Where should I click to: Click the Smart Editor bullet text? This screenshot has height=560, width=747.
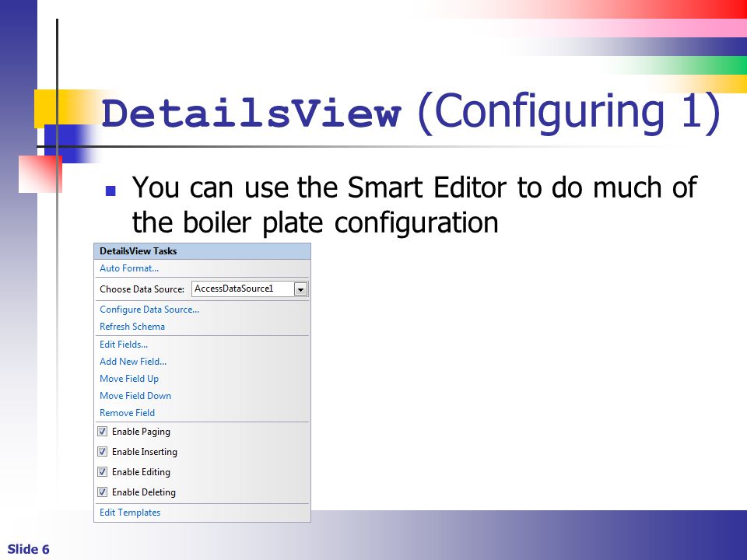pos(414,205)
